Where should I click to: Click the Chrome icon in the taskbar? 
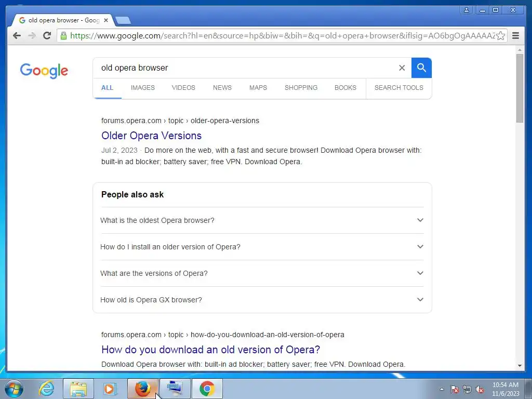pyautogui.click(x=207, y=389)
